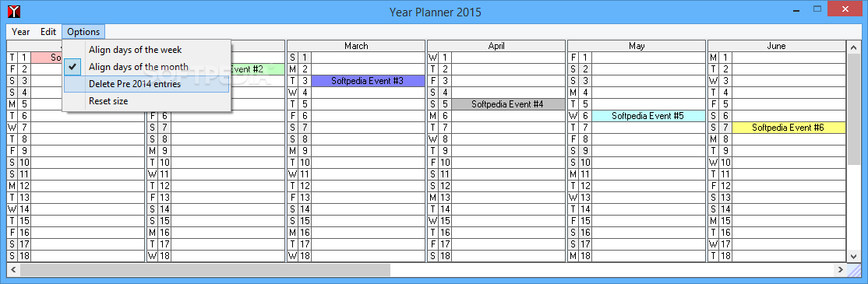Click the window resize grip corner

(854, 270)
